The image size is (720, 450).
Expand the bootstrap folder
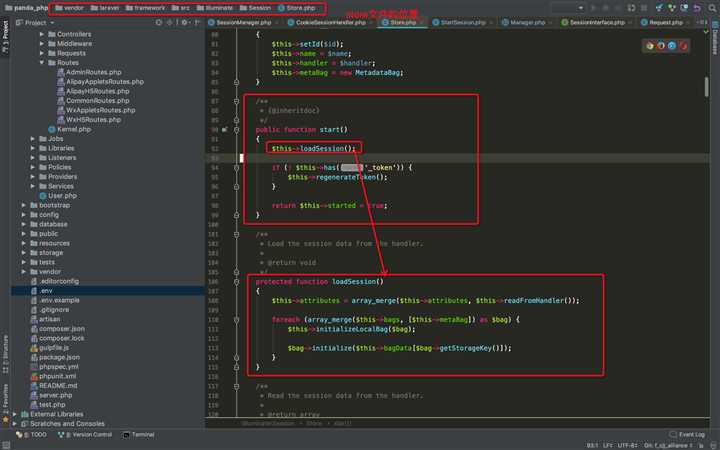pos(23,205)
